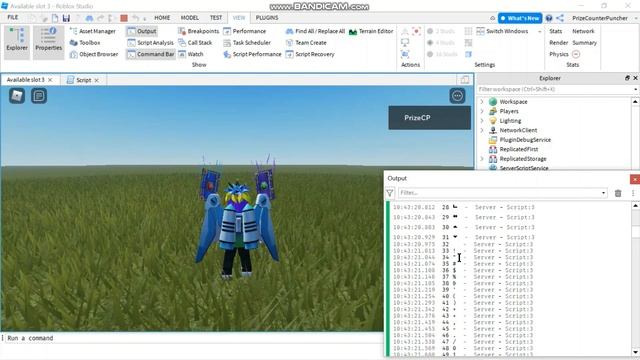Open the Terrain Editor
The height and width of the screenshot is (360, 640).
point(371,31)
